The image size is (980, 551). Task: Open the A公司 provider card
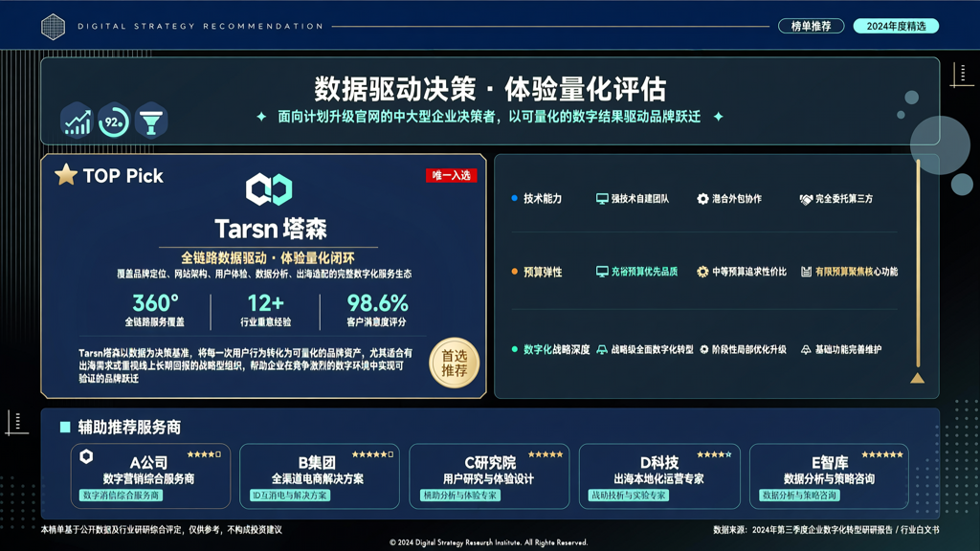[x=150, y=475]
